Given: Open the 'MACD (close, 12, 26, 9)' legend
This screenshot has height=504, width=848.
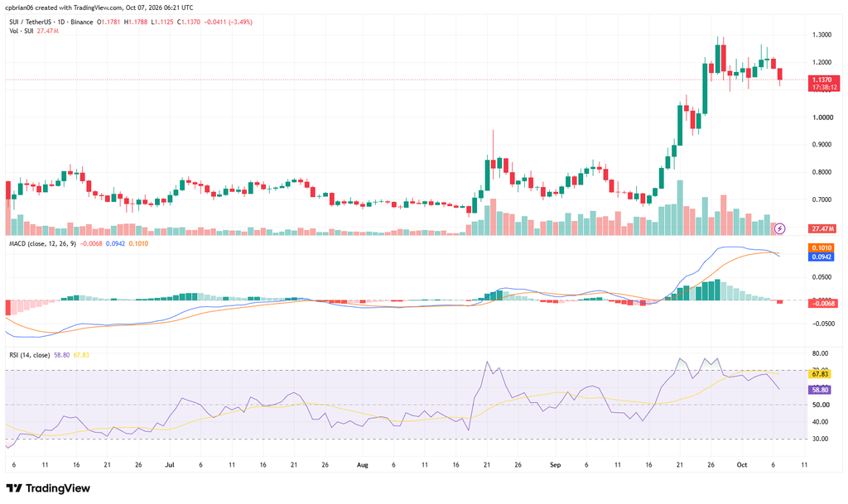Looking at the screenshot, I should tap(42, 243).
